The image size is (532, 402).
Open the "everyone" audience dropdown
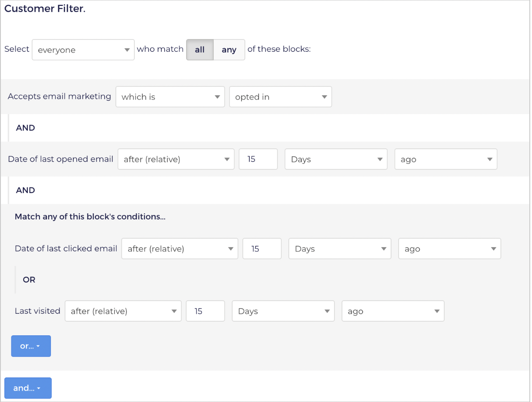tap(83, 50)
